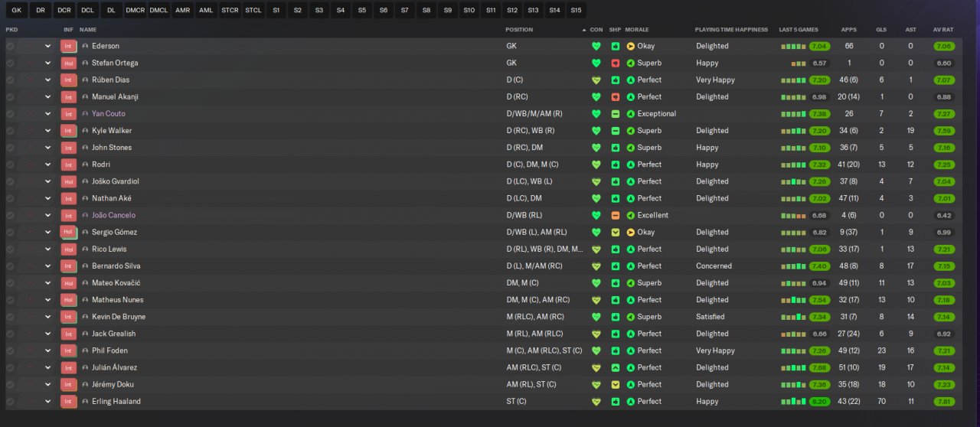Image resolution: width=980 pixels, height=427 pixels.
Task: Click Kyle Walker's sharpness icon
Action: (615, 131)
